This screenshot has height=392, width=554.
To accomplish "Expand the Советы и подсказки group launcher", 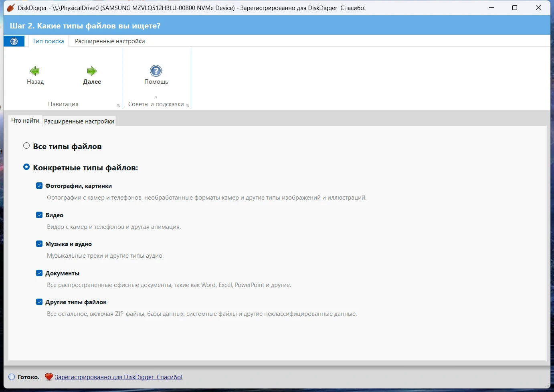I will coord(187,105).
